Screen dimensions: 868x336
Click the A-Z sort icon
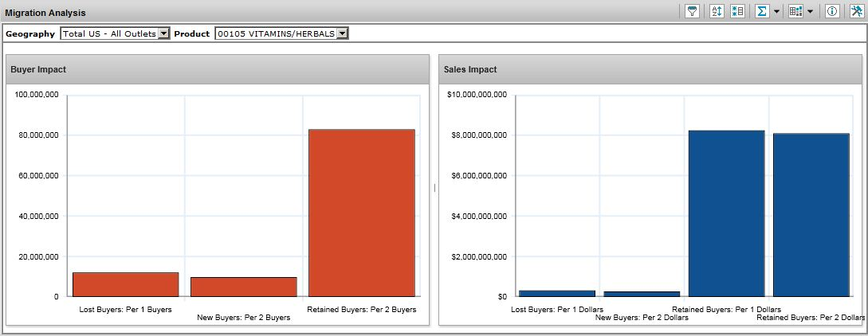pos(717,12)
